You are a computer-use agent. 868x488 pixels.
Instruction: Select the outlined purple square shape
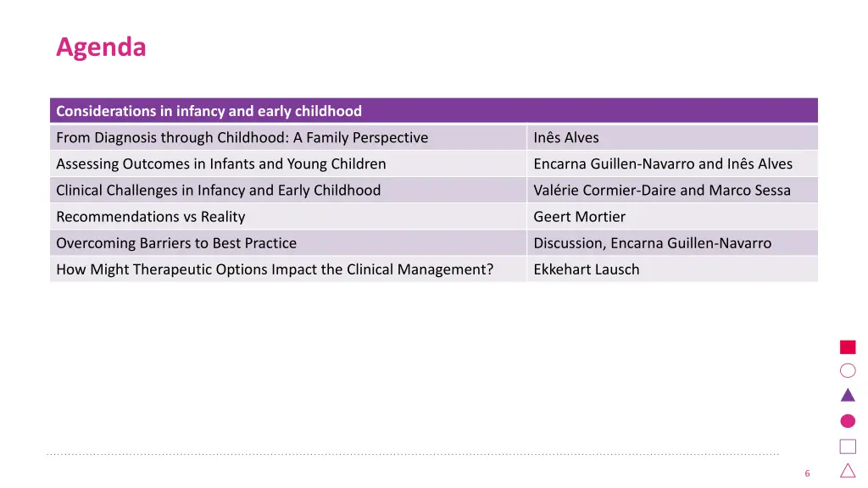[x=848, y=446]
